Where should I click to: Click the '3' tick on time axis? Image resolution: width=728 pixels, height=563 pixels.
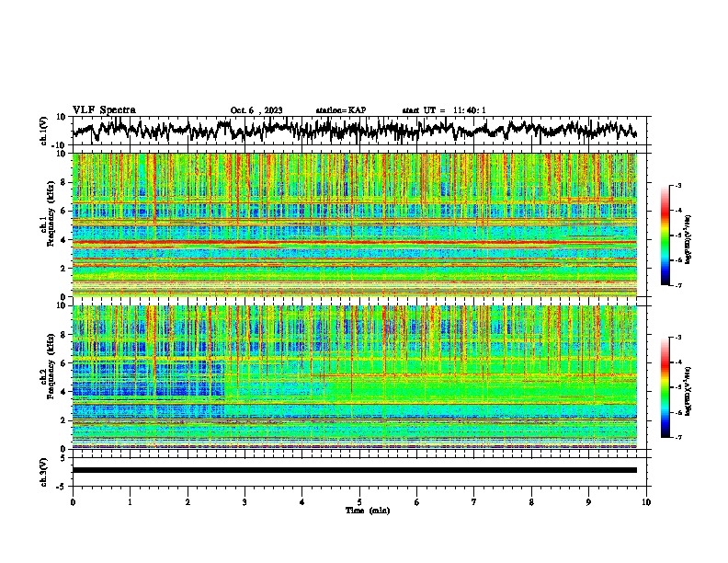click(x=245, y=502)
